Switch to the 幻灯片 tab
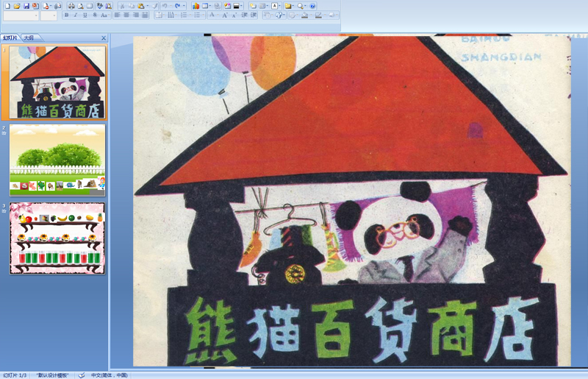This screenshot has width=588, height=379. click(10, 38)
